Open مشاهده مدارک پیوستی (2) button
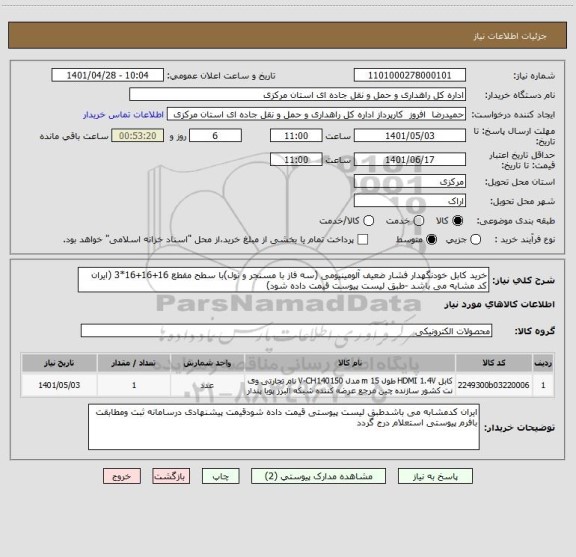Screen dimensions: 576x557 pyautogui.click(x=318, y=476)
